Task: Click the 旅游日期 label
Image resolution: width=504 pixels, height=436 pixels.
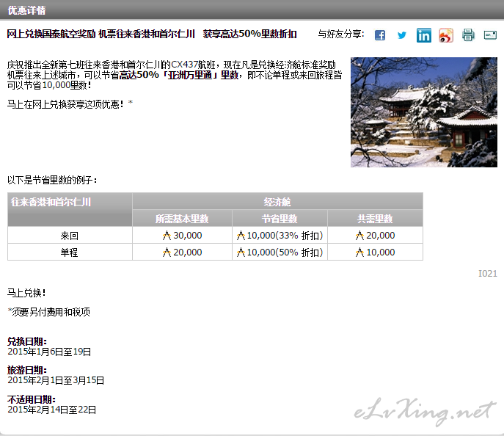Action: pyautogui.click(x=27, y=370)
